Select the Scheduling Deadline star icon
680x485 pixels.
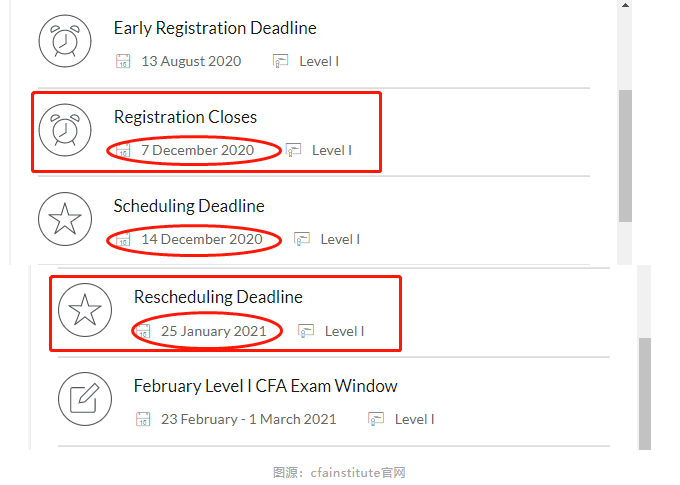65,219
